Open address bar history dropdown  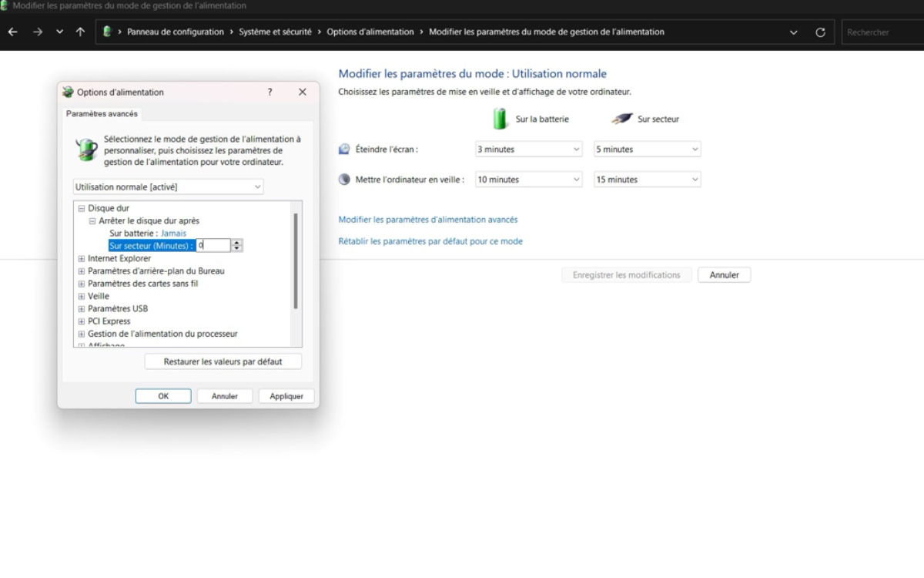794,32
